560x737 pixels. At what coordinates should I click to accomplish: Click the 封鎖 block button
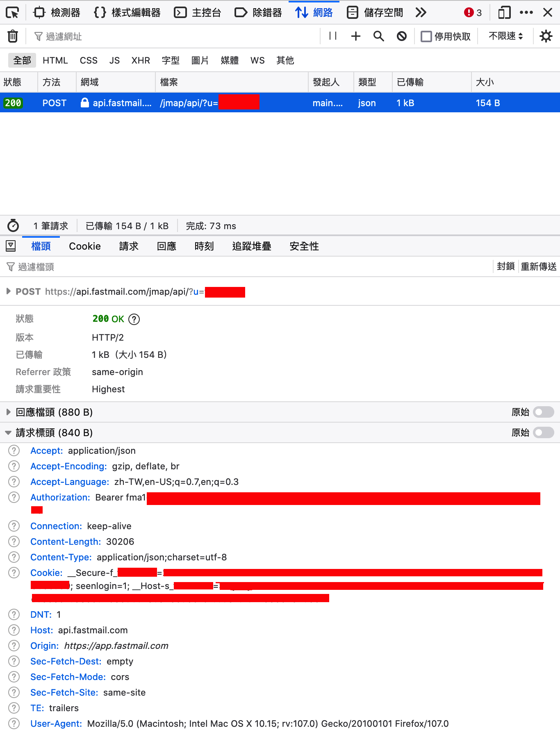(505, 266)
